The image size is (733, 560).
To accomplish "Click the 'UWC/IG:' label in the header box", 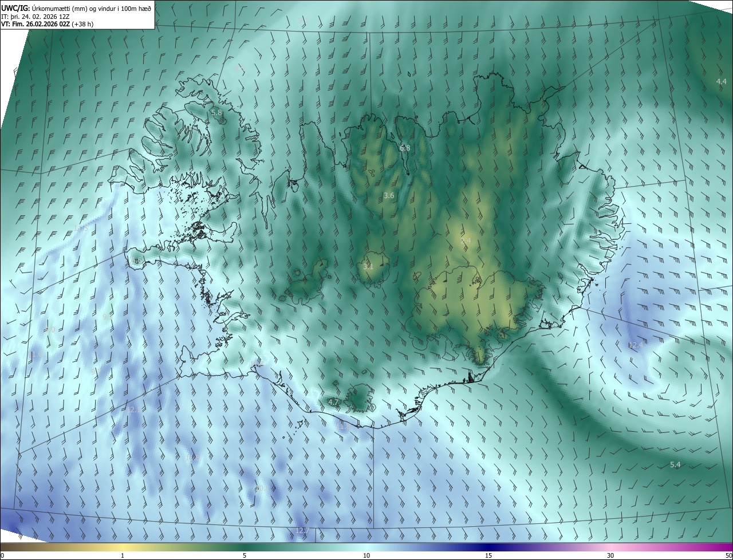I will [x=15, y=8].
